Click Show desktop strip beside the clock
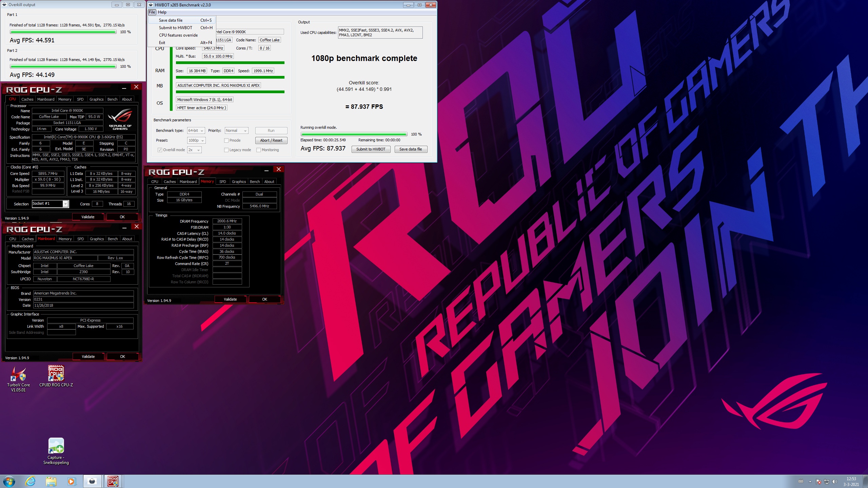Viewport: 868px width, 488px height. pyautogui.click(x=865, y=481)
